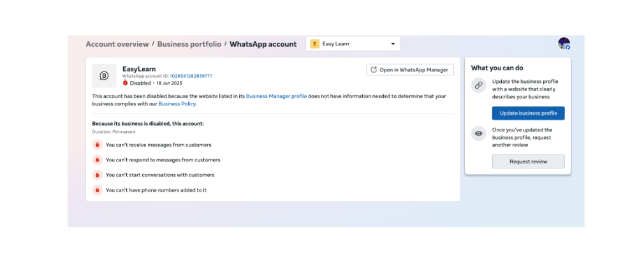This screenshot has height=277, width=644.
Task: Click Duration: Permanent text
Action: 113,132
